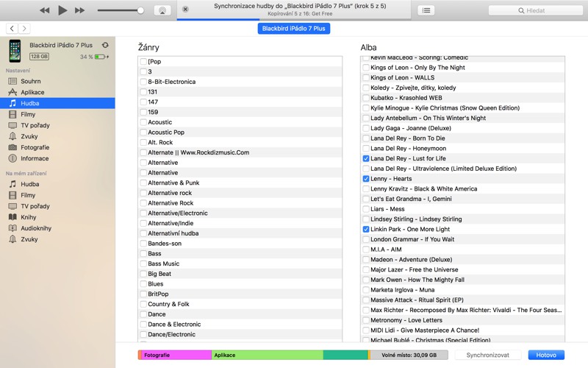This screenshot has height=368, width=588.
Task: Click the Blackbird iPádlo 7 Plus button
Action: 293,29
